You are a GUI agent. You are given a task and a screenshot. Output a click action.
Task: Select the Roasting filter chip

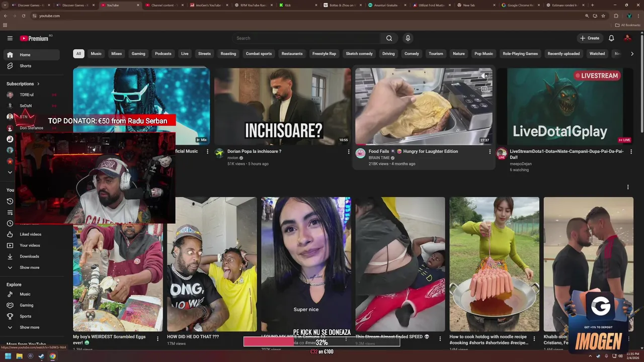pos(228,54)
